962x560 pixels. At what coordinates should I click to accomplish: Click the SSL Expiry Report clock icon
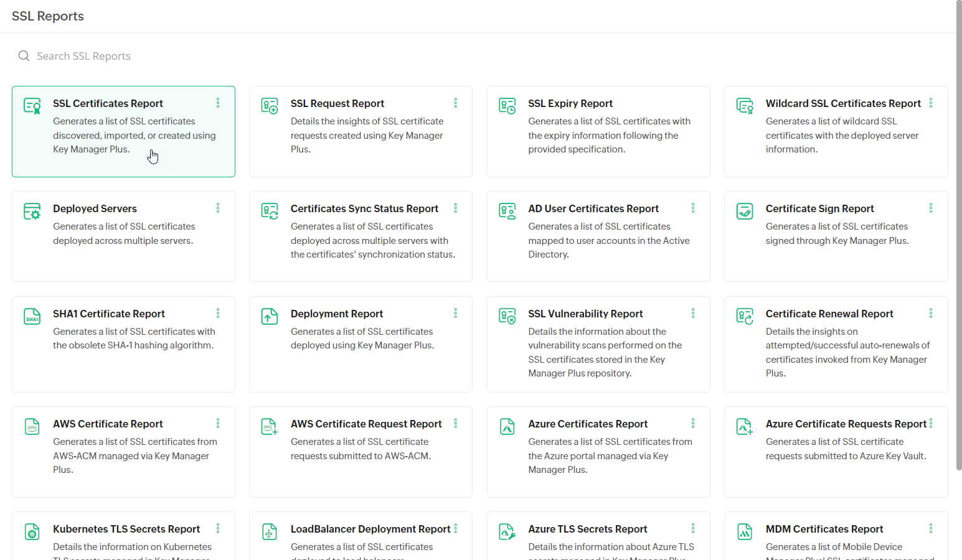pyautogui.click(x=507, y=106)
